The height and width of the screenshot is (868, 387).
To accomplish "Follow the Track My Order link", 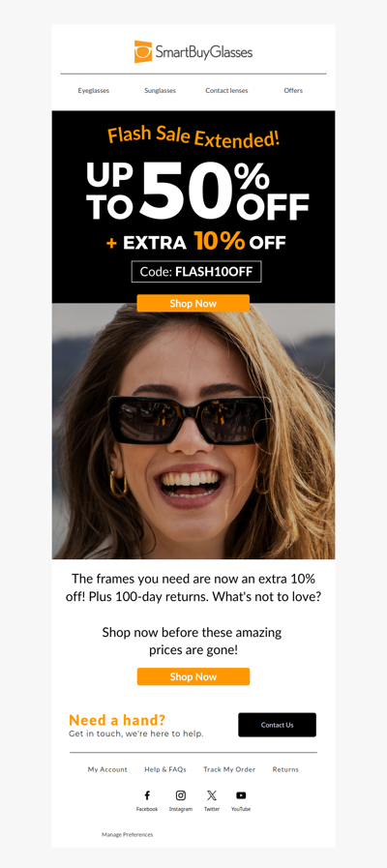I will [229, 769].
